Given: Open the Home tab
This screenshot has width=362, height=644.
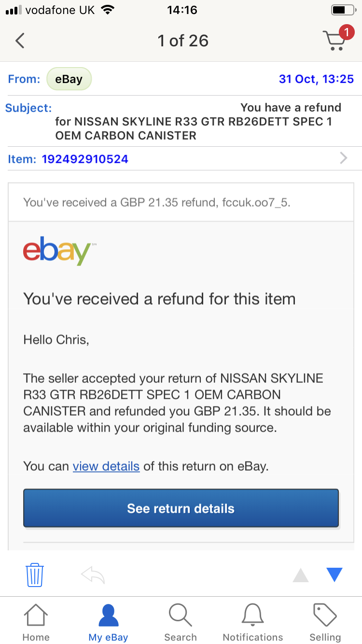Looking at the screenshot, I should click(x=36, y=623).
